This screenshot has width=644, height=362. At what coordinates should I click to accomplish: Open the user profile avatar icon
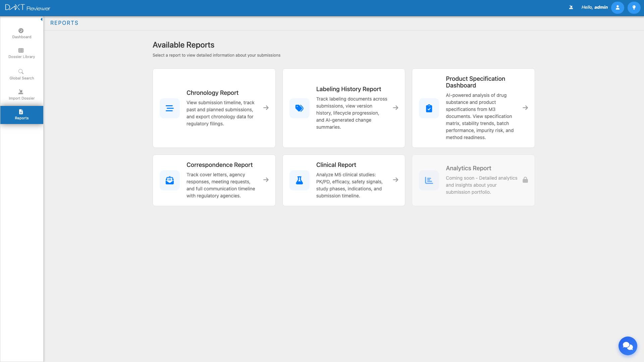(x=618, y=7)
